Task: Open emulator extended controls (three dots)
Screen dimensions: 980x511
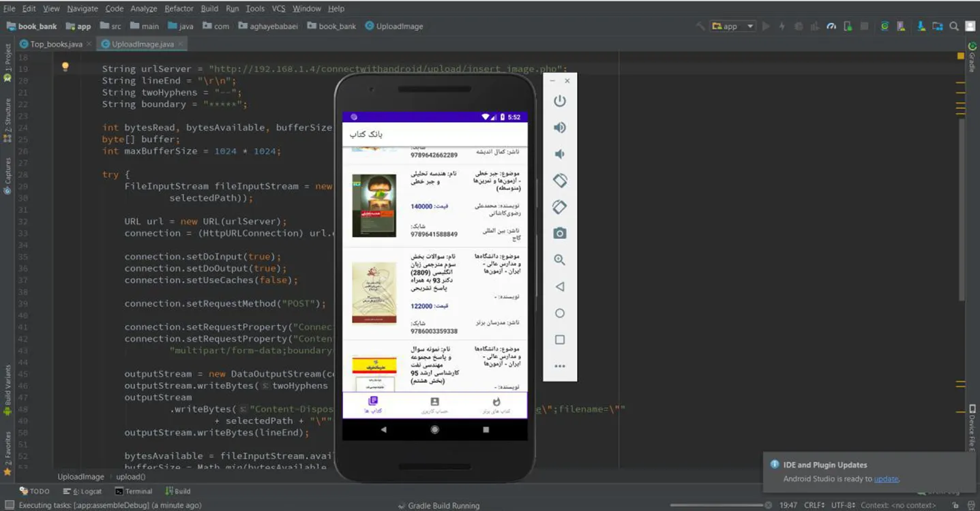Action: click(x=559, y=366)
